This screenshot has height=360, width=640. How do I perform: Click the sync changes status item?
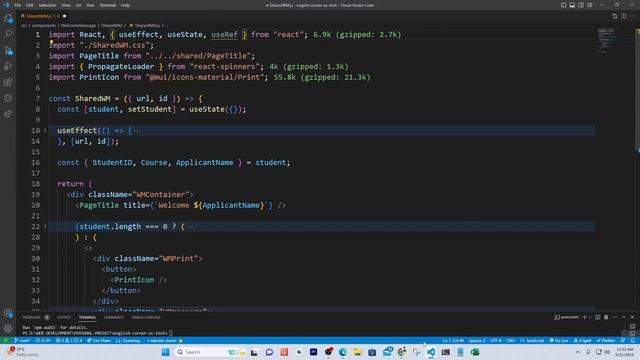(43, 340)
